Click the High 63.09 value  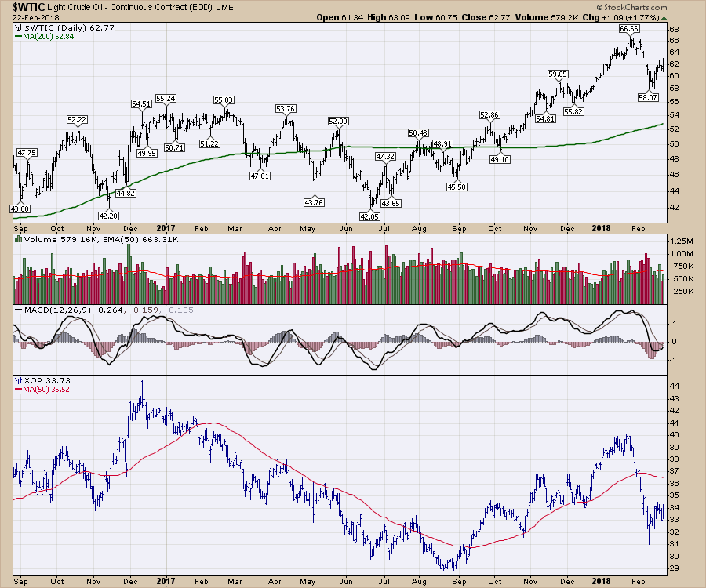tap(388, 17)
